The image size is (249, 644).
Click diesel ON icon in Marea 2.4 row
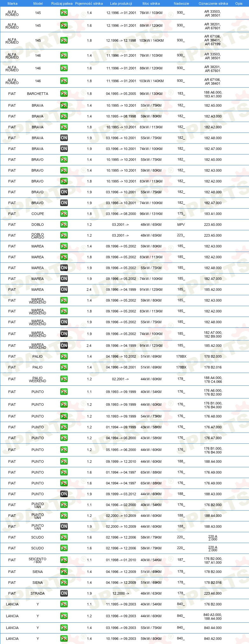coord(64,290)
